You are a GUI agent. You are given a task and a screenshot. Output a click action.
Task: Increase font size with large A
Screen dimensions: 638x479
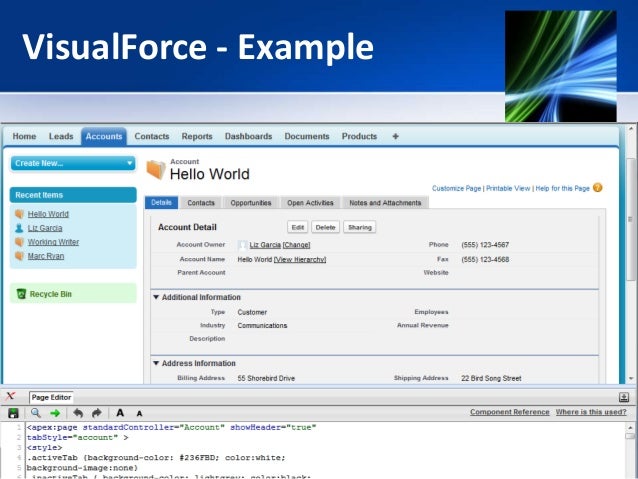click(120, 413)
